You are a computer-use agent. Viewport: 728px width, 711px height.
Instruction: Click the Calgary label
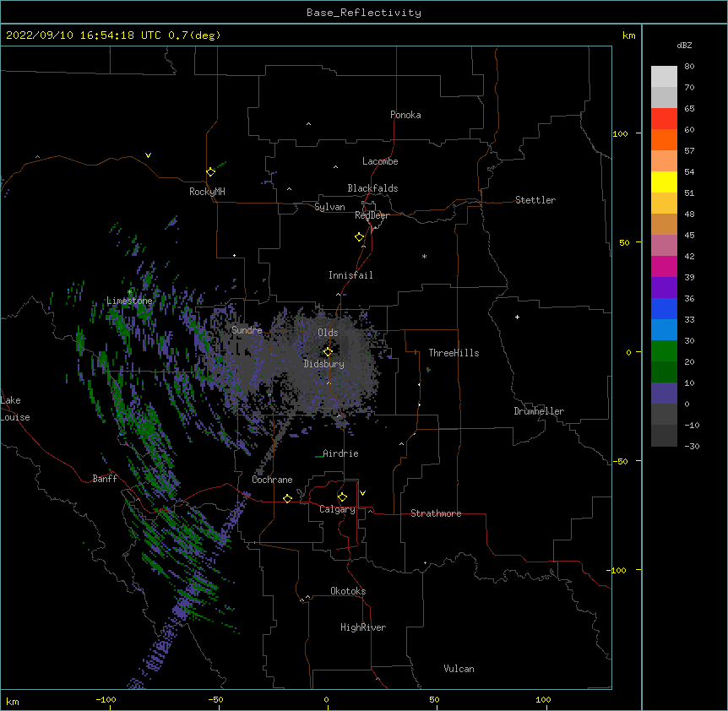(x=337, y=509)
